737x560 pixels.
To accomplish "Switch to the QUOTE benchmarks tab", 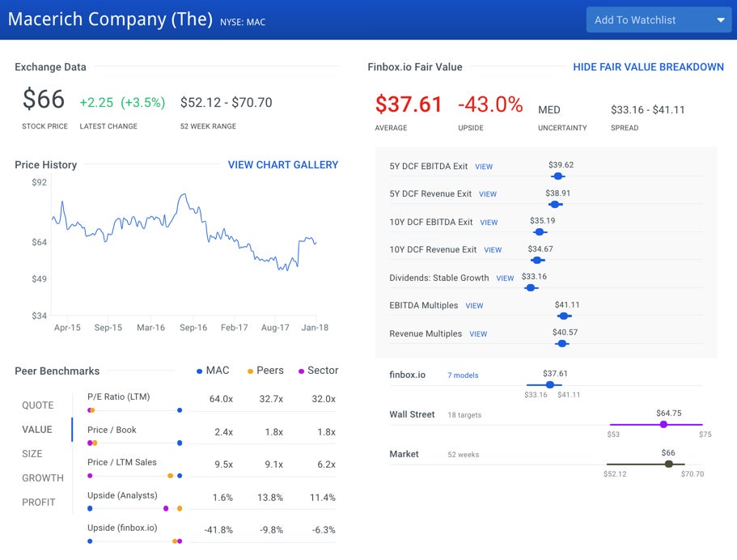I will click(x=37, y=405).
